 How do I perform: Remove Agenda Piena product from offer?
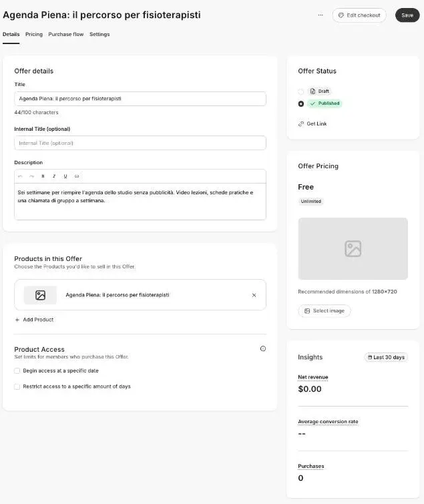(254, 295)
